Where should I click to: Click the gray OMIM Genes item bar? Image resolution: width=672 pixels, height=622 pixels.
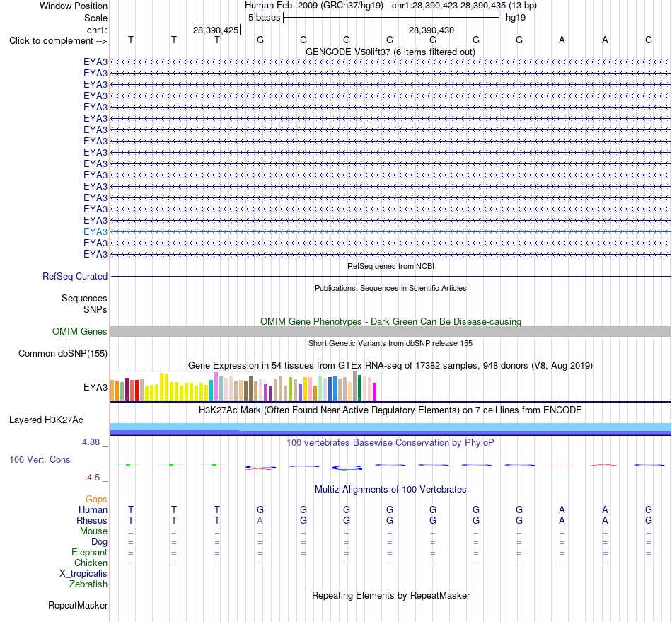(390, 331)
